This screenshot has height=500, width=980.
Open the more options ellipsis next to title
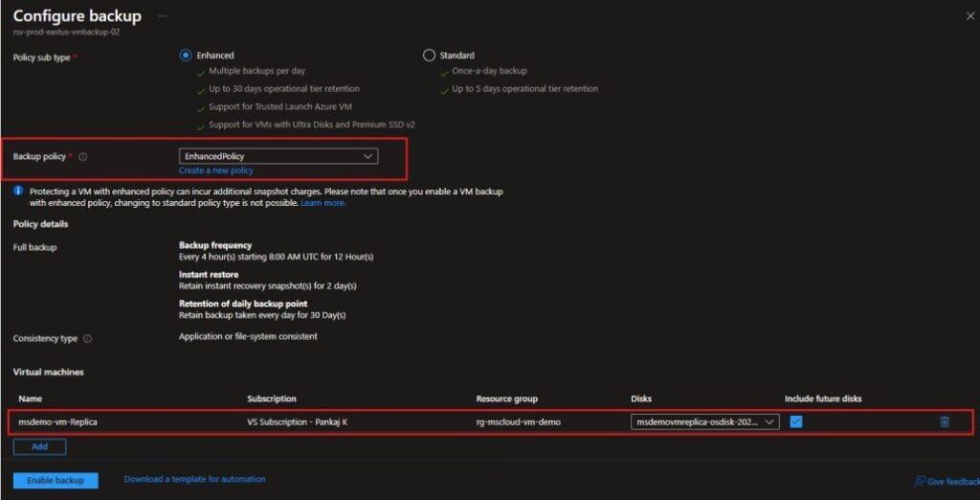click(x=163, y=15)
